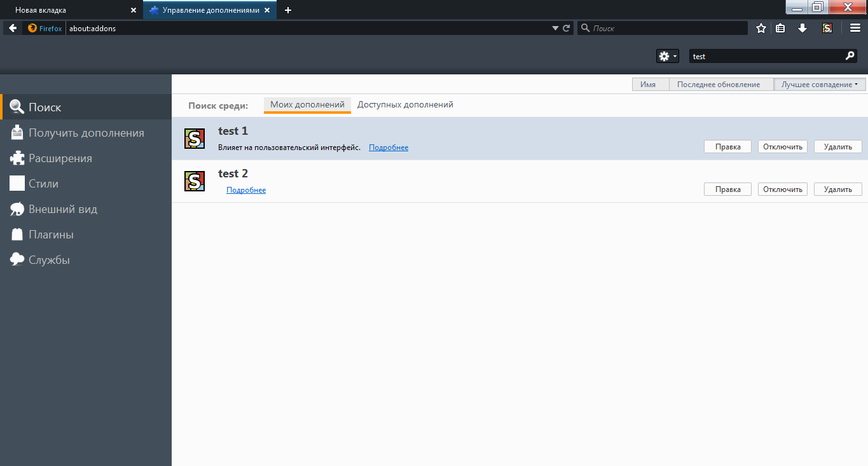Open the Внешний вид appearance section
The width and height of the screenshot is (868, 466).
tap(63, 209)
